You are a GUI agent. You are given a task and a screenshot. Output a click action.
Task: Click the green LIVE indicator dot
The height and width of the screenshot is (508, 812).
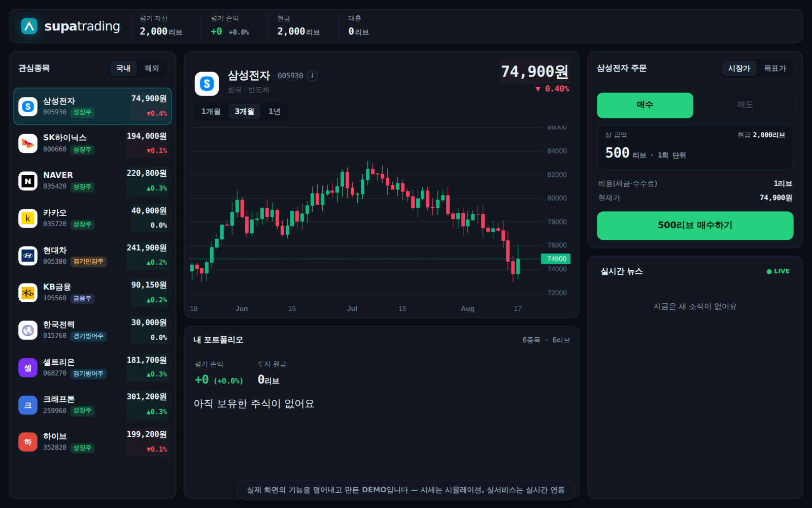769,271
